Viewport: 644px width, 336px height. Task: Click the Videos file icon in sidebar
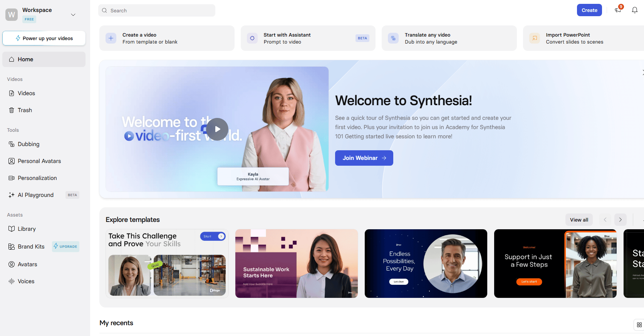(12, 93)
